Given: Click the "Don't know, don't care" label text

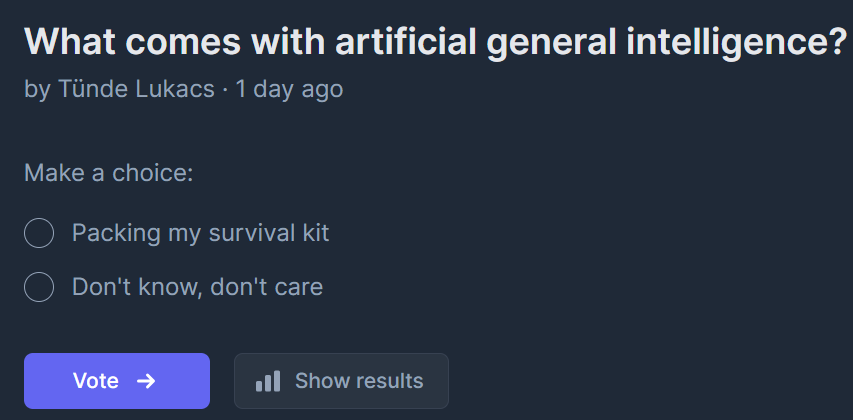Looking at the screenshot, I should (x=197, y=288).
